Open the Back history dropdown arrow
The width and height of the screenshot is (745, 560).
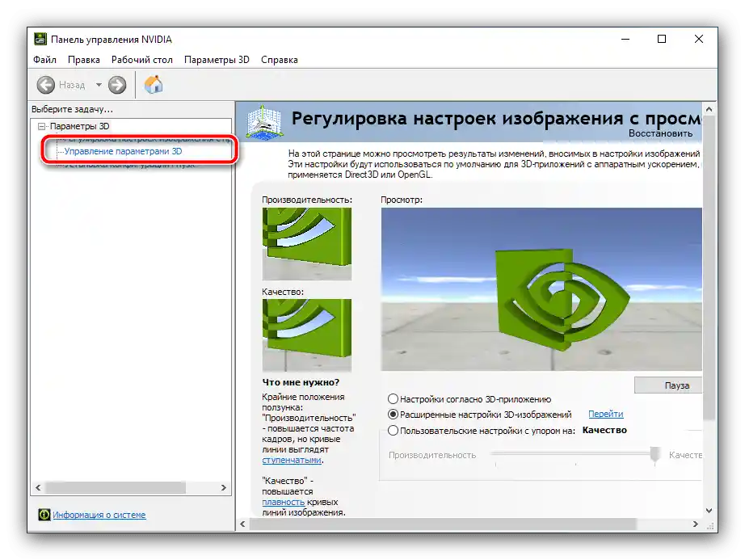click(99, 85)
